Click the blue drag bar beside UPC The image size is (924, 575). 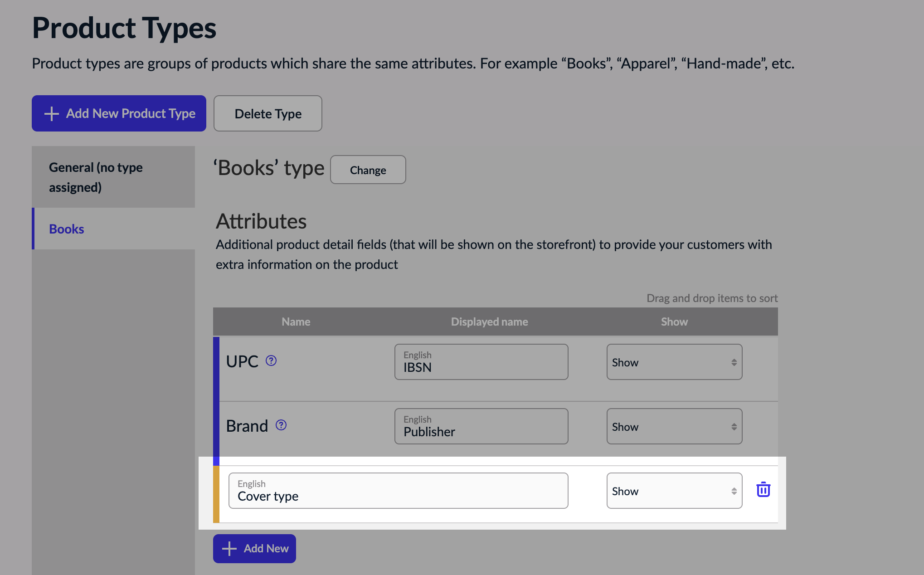pos(217,367)
